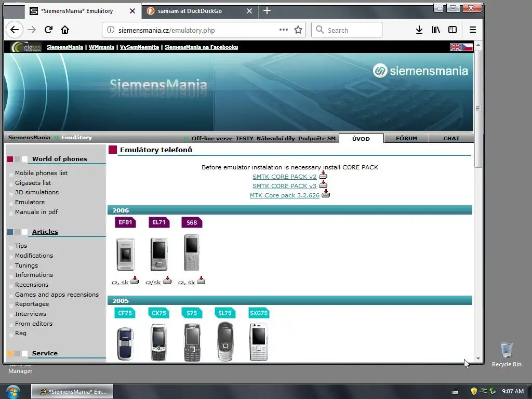This screenshot has width=532, height=399.
Task: Focus the browser Search field
Action: 347,30
